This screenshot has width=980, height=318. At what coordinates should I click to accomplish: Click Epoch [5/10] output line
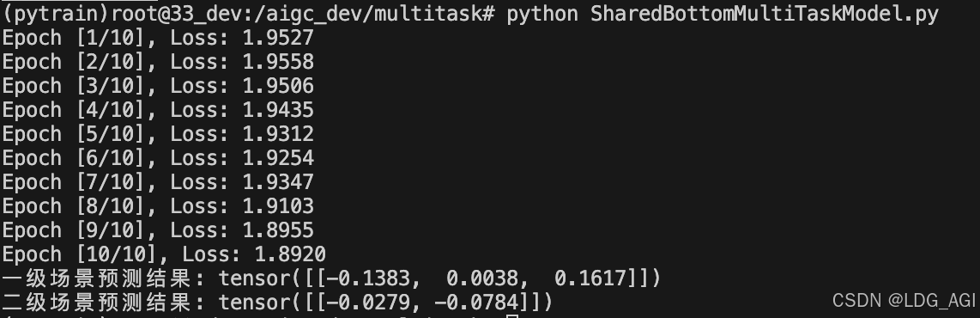tap(158, 134)
